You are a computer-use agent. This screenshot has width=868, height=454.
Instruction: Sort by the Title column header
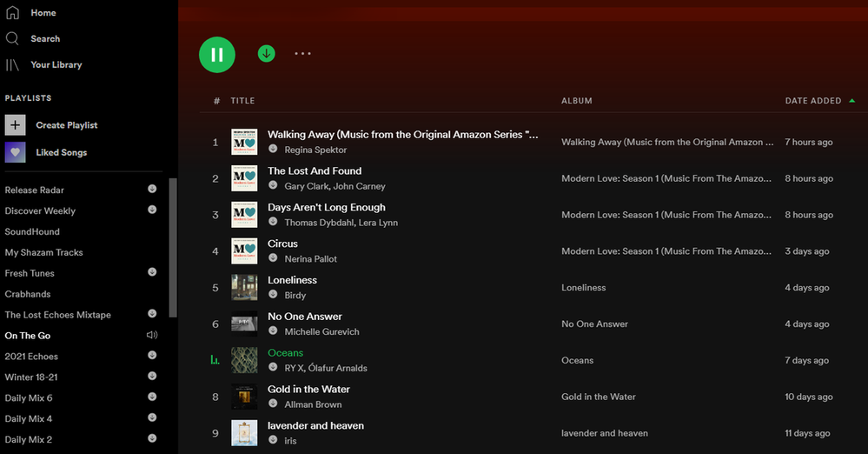click(x=242, y=101)
